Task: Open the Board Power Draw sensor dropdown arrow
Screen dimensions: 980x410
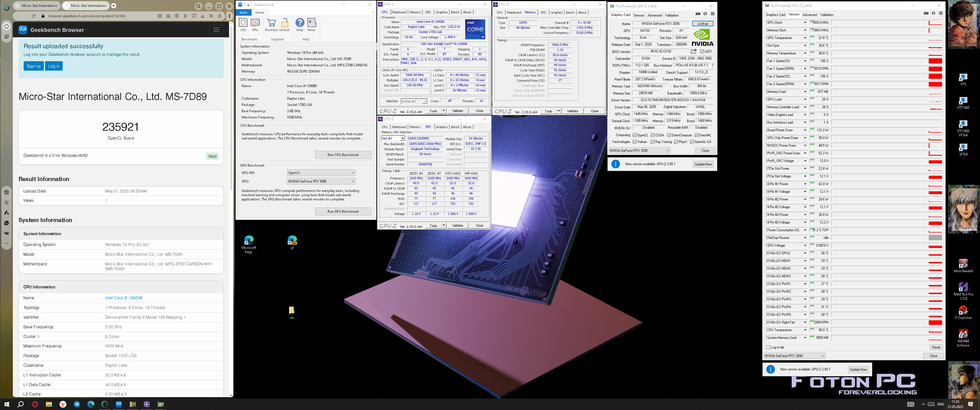Action: coord(805,130)
